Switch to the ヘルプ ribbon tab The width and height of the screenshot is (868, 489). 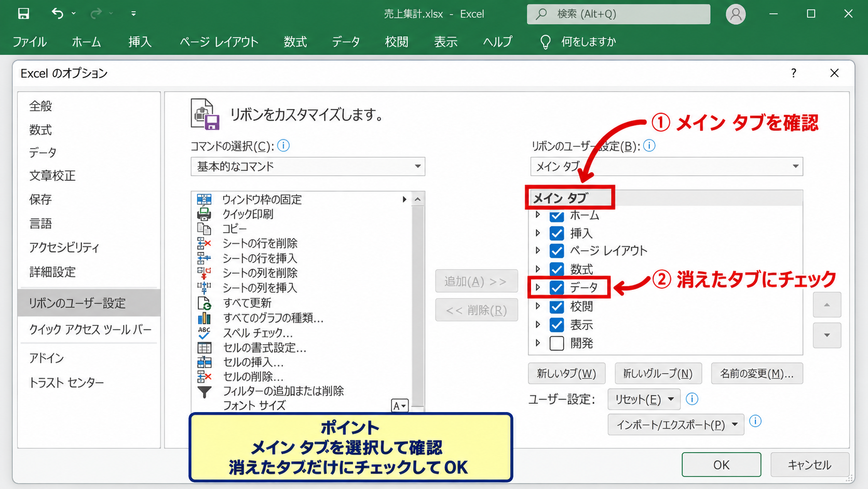[x=497, y=42]
